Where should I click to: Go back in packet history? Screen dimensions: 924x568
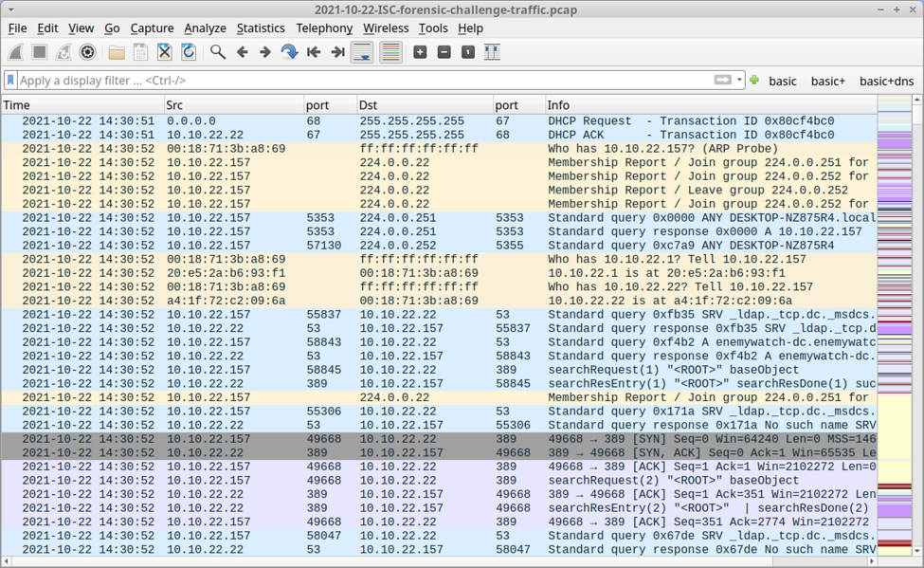coord(242,52)
